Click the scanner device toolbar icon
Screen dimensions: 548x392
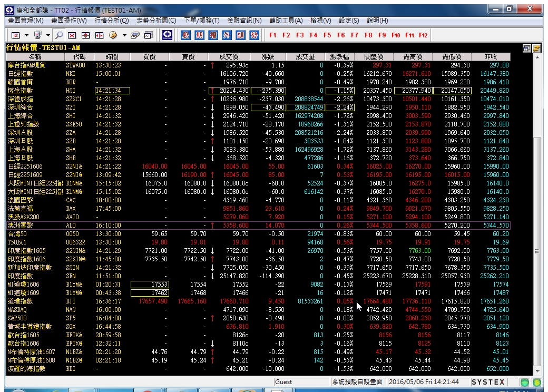[x=135, y=35]
